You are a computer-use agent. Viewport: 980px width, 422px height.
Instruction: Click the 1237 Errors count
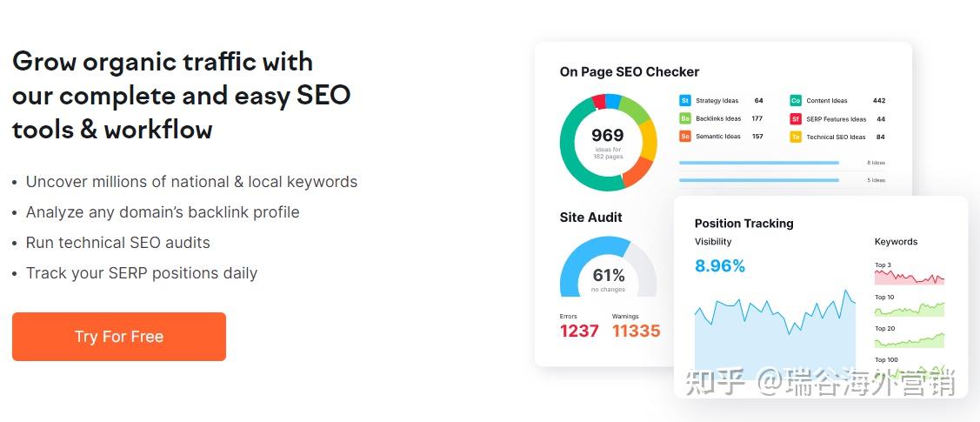[x=579, y=331]
